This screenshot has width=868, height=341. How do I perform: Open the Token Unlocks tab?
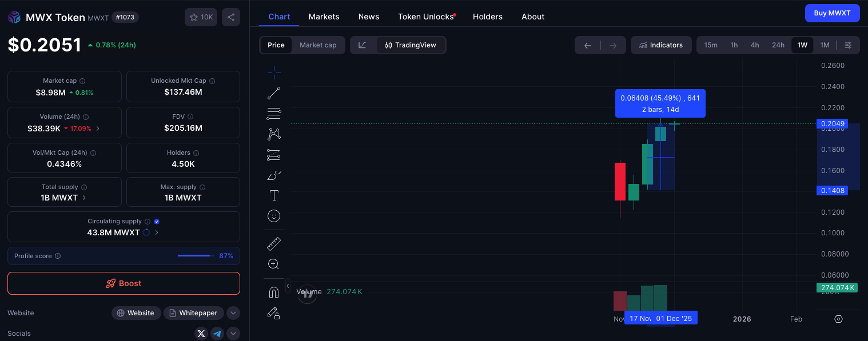[425, 17]
